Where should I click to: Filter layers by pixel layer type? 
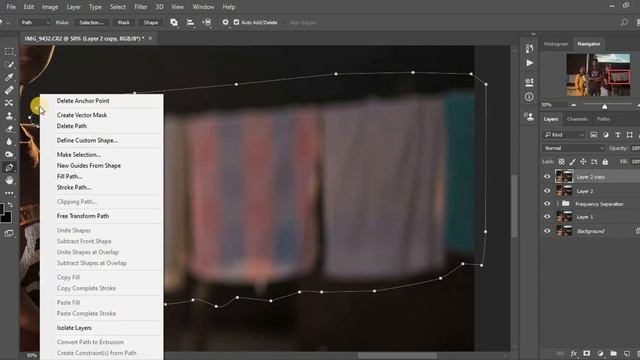pos(593,135)
